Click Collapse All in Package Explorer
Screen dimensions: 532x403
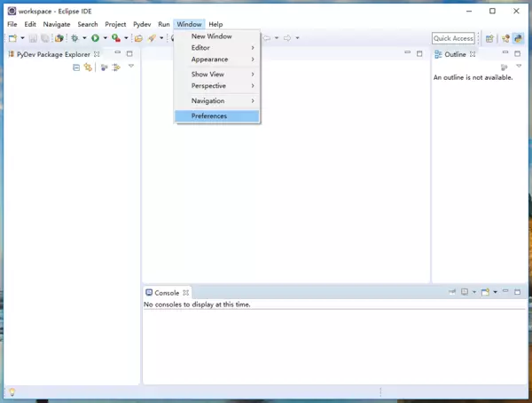click(76, 67)
